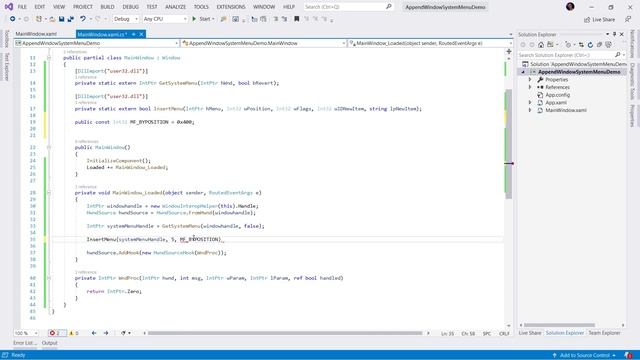Select the AppendWindowSystemMenuDemo project node

578,72
